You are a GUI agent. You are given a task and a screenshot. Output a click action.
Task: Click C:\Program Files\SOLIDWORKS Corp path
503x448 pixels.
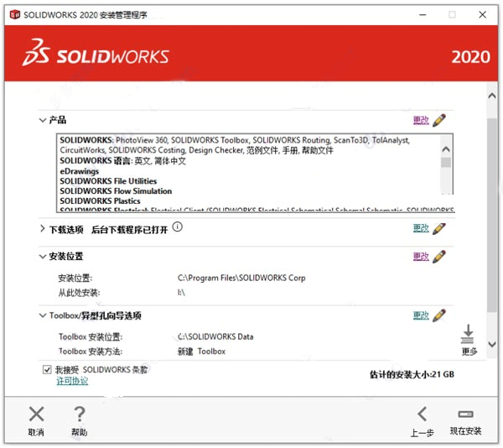241,278
